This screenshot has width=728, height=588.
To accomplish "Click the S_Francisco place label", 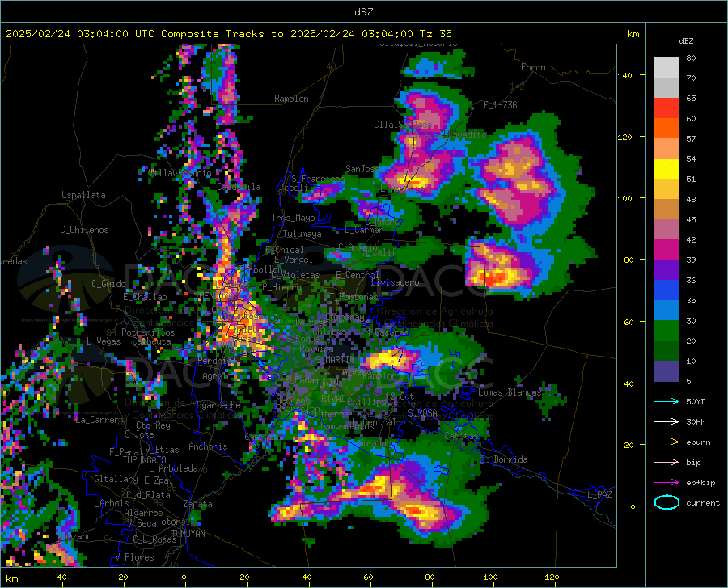I will (x=318, y=179).
